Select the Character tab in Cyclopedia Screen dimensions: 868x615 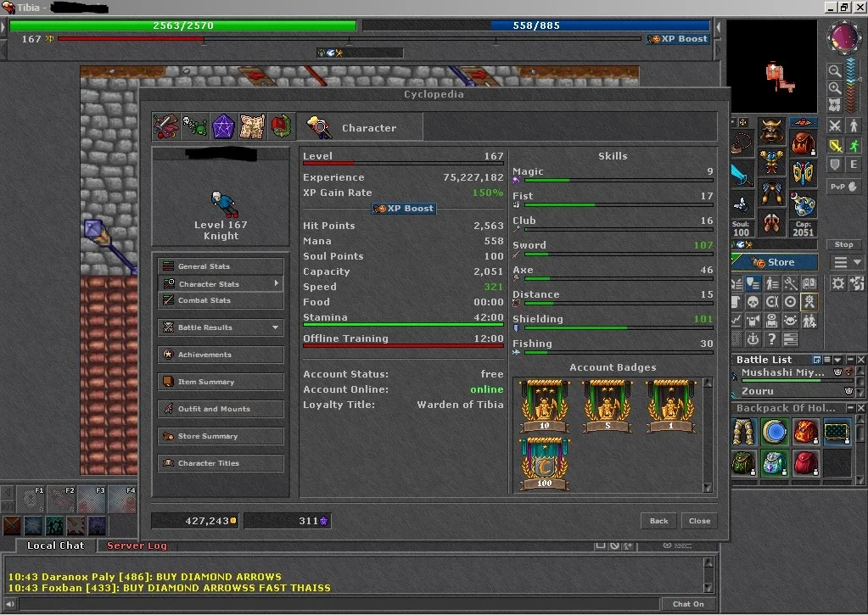click(x=360, y=127)
